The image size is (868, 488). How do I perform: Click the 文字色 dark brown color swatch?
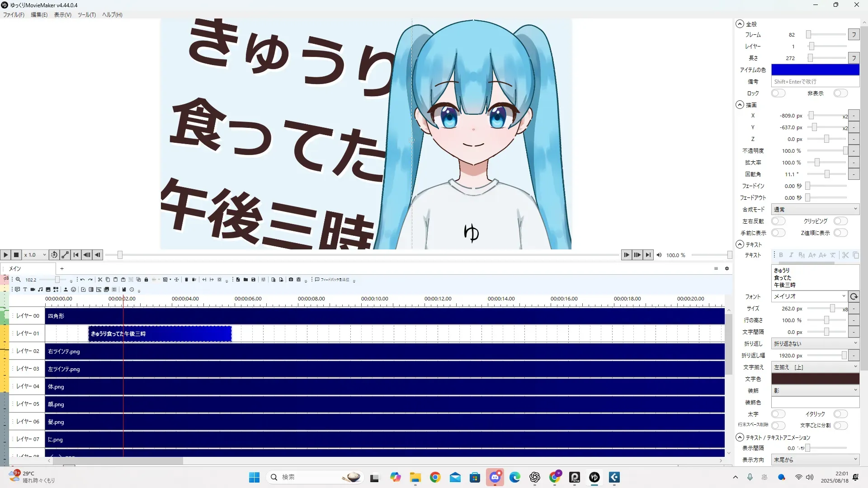click(x=815, y=379)
